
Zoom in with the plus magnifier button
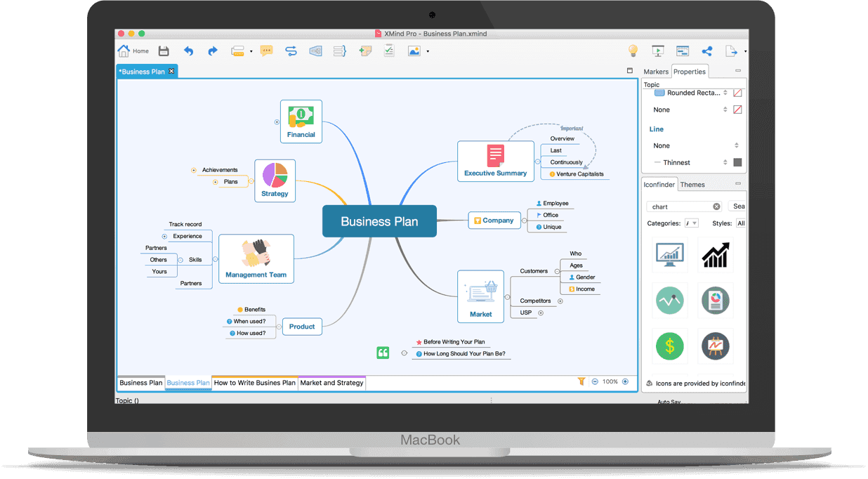625,381
